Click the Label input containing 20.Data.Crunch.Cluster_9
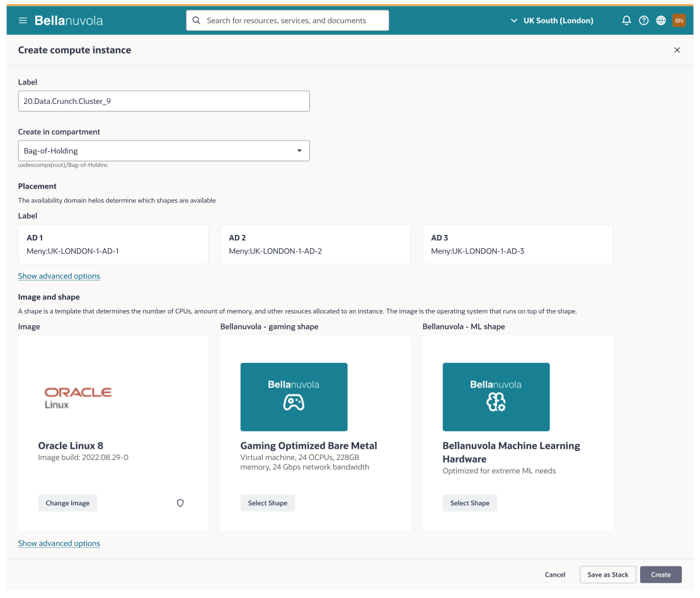This screenshot has height=598, width=700. click(x=164, y=101)
